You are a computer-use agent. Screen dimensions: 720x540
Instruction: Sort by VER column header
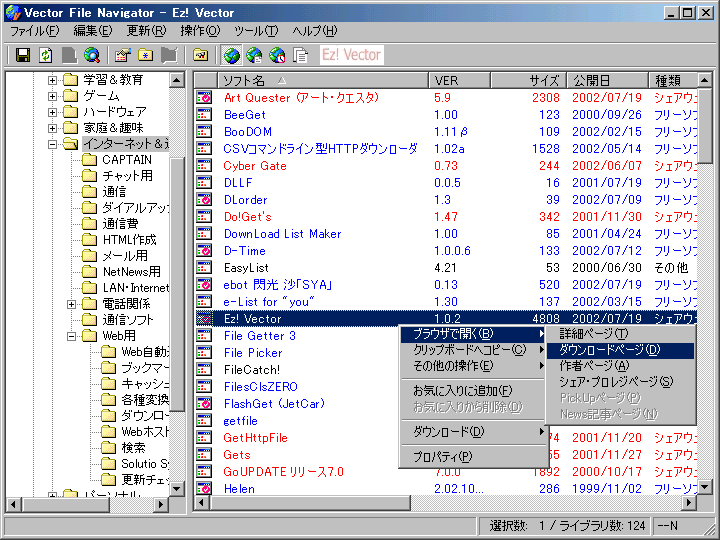(459, 81)
